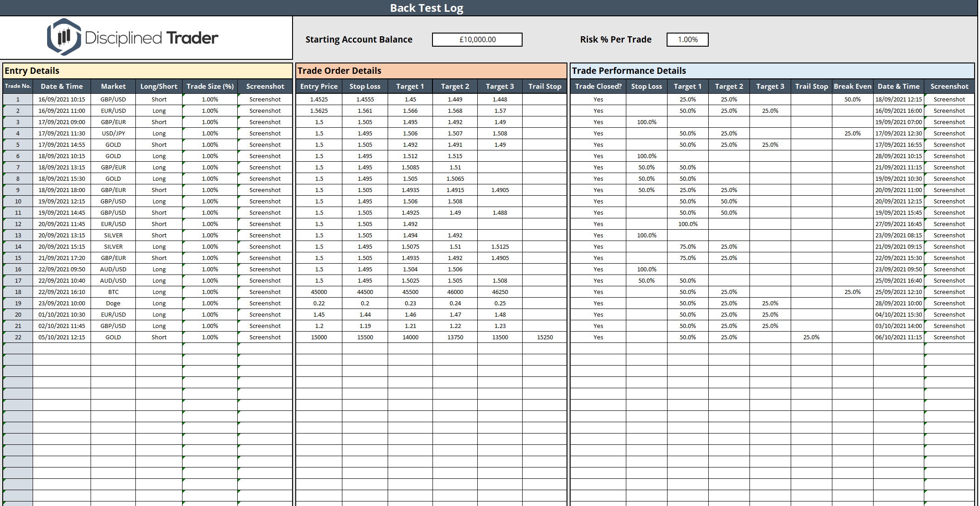This screenshot has width=980, height=506.
Task: Click the Disciplined Trader logo
Action: pos(133,37)
